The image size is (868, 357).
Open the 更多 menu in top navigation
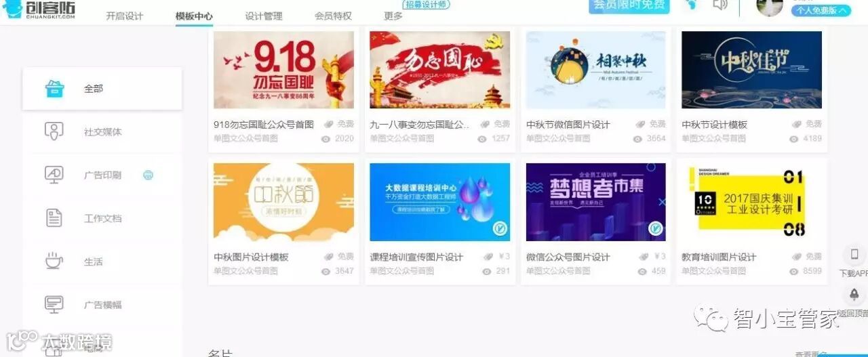pyautogui.click(x=393, y=16)
